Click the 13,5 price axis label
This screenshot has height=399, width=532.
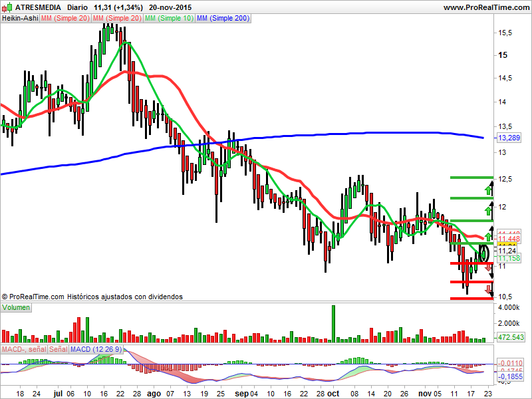(x=505, y=126)
